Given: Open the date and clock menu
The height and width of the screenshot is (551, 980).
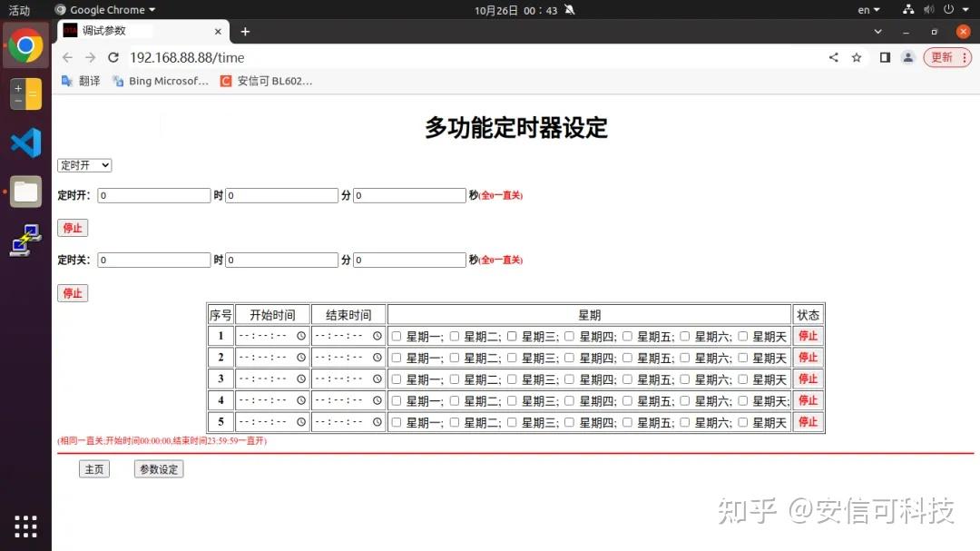Looking at the screenshot, I should click(515, 10).
